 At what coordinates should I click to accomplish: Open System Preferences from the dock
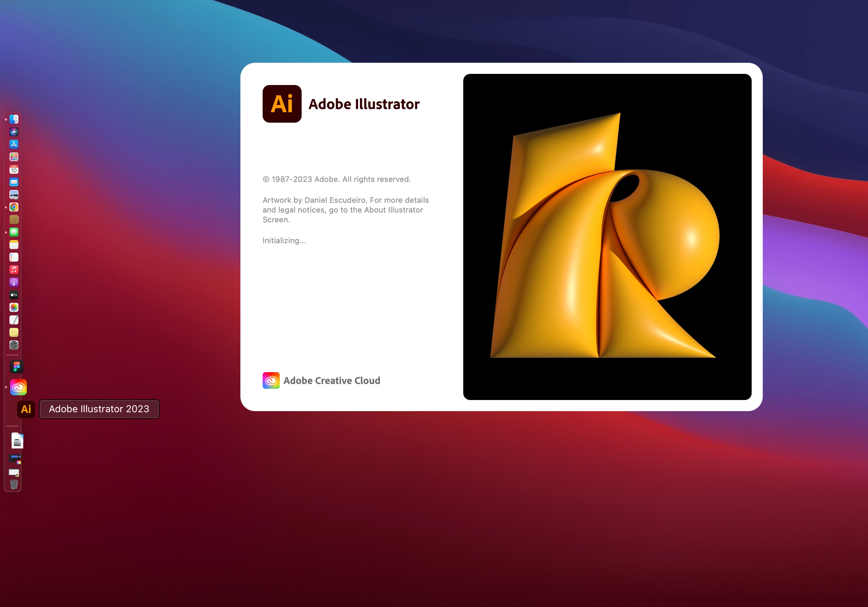14,345
